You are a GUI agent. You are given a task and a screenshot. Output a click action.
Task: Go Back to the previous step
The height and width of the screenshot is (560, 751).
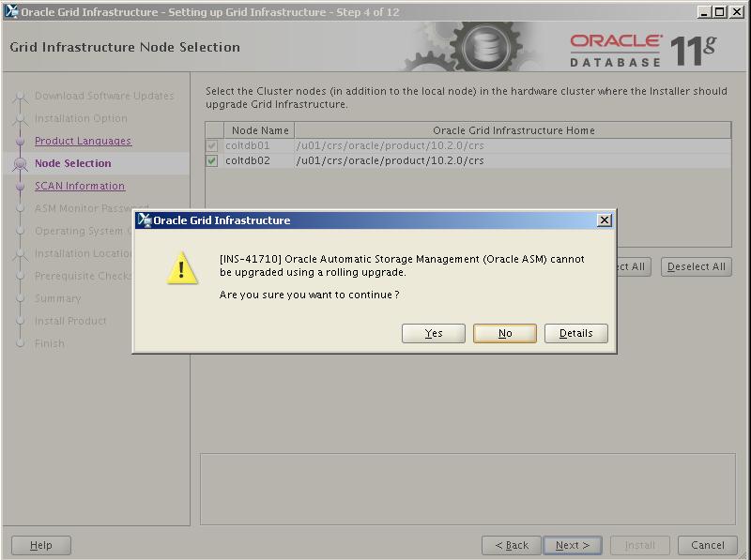point(512,545)
